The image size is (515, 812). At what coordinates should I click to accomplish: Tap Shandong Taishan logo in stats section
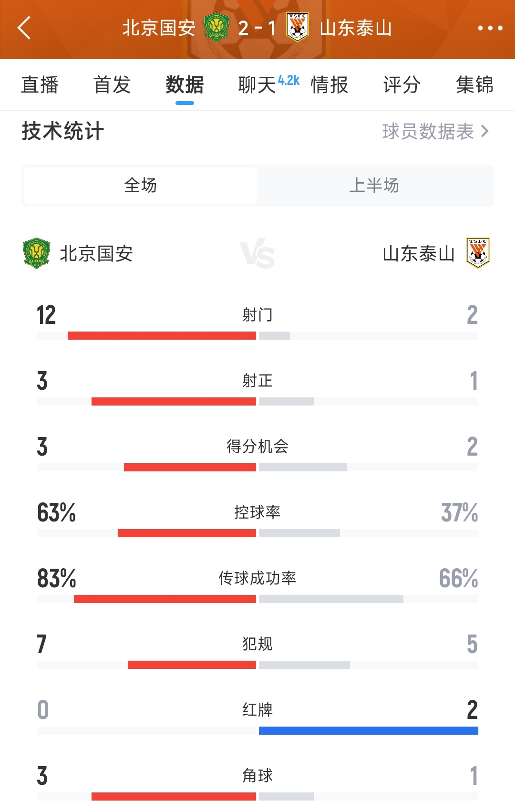coord(478,253)
